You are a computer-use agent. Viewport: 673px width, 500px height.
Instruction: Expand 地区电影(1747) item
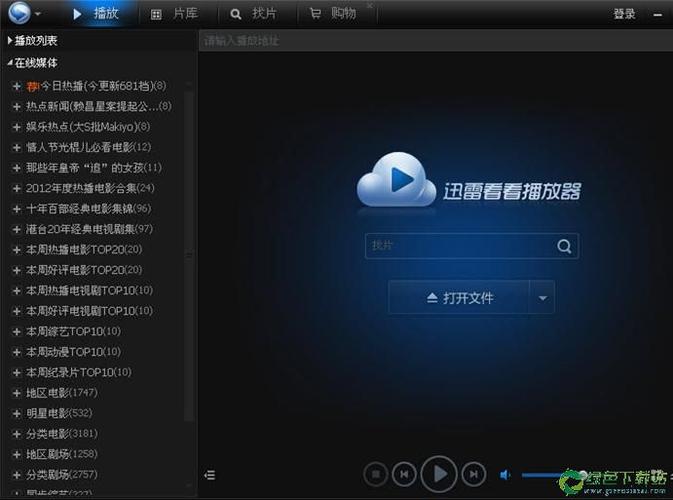coord(17,393)
